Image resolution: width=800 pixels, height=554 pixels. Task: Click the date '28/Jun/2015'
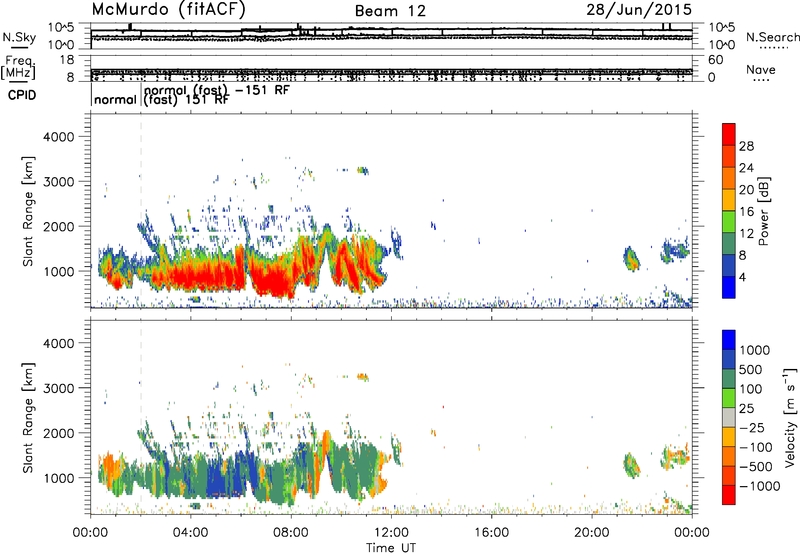639,10
